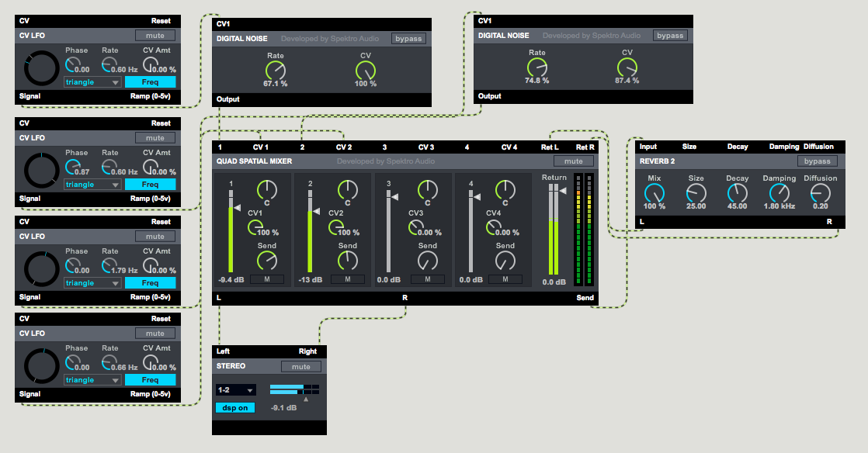Click channel 2 level fader in mixer
This screenshot has height=453, width=868.
(x=311, y=231)
